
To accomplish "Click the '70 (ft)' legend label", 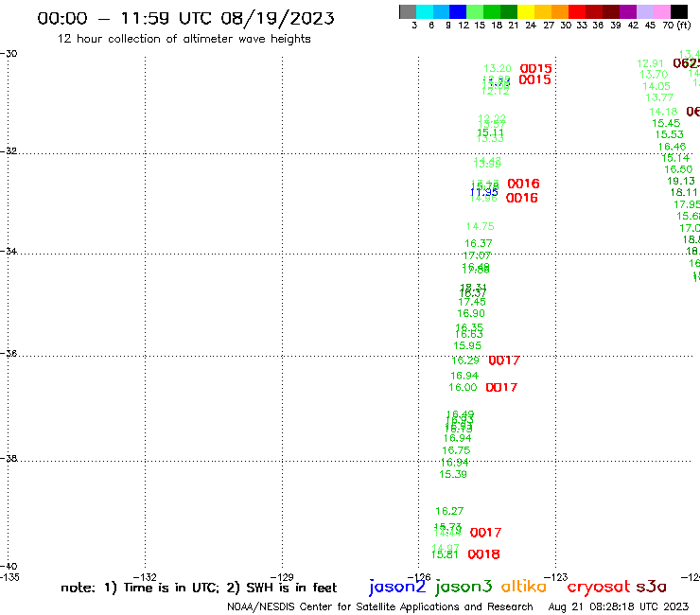I will (676, 25).
